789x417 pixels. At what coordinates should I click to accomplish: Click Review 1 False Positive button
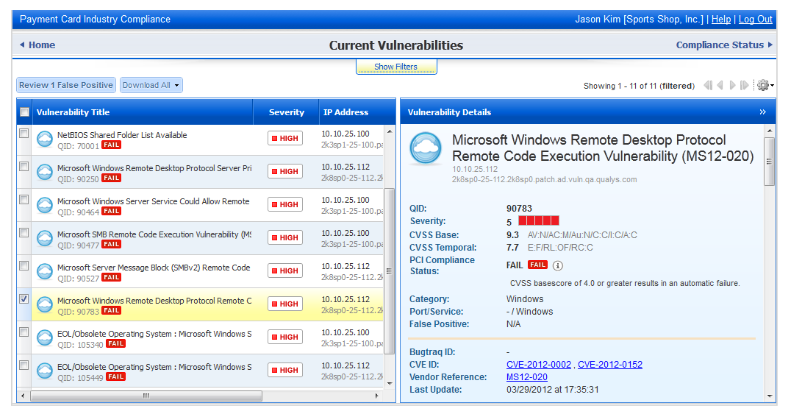tap(66, 85)
